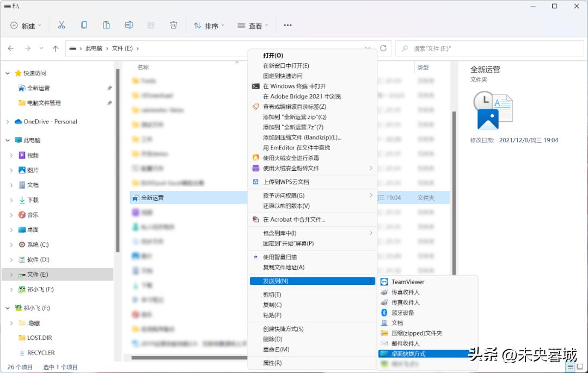Click the Copy icon in toolbar

(x=84, y=25)
